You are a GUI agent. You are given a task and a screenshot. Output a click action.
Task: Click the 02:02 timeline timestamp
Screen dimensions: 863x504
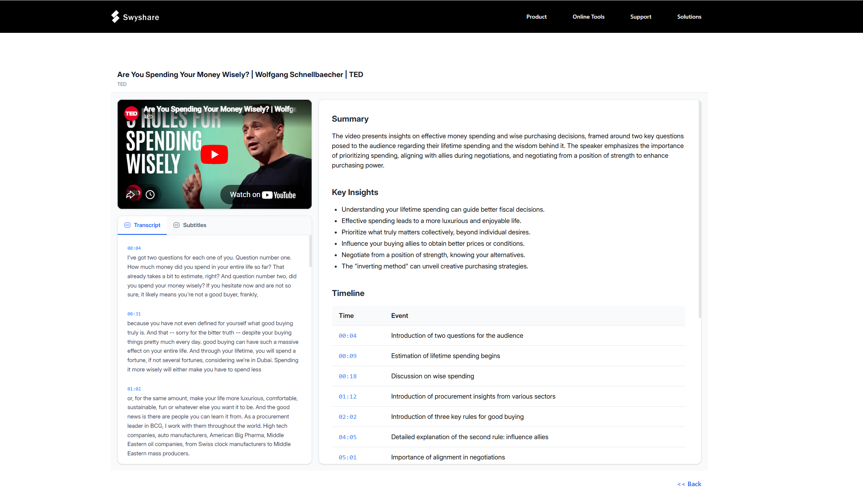(347, 416)
